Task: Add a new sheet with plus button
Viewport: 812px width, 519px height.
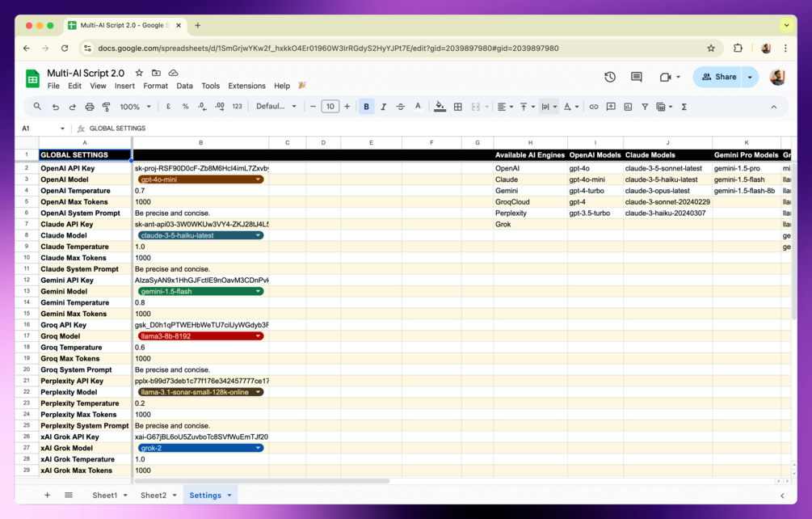Action: pos(47,496)
